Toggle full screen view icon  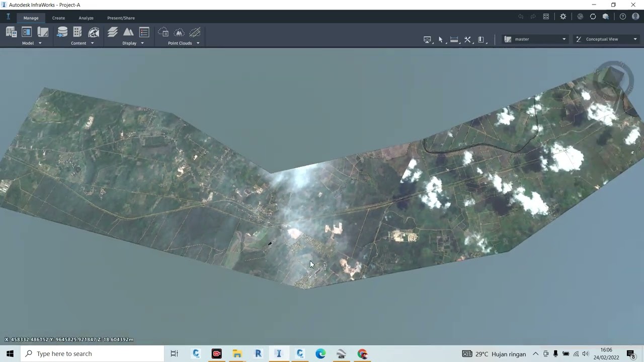tap(546, 17)
